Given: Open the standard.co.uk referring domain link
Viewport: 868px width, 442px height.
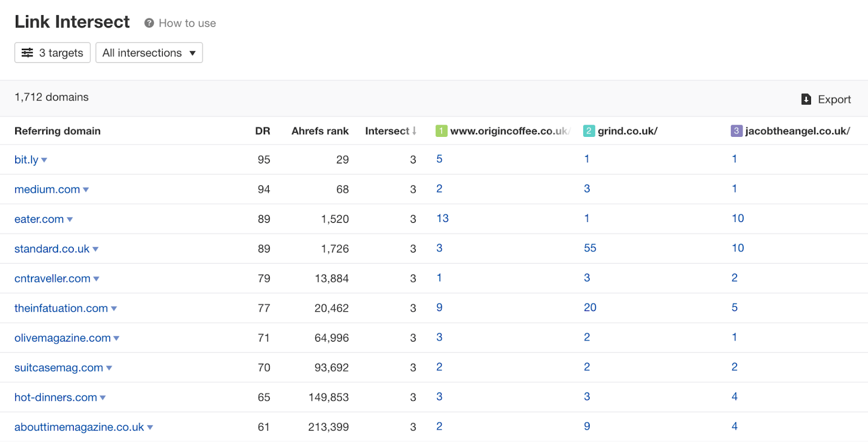Looking at the screenshot, I should pos(52,249).
